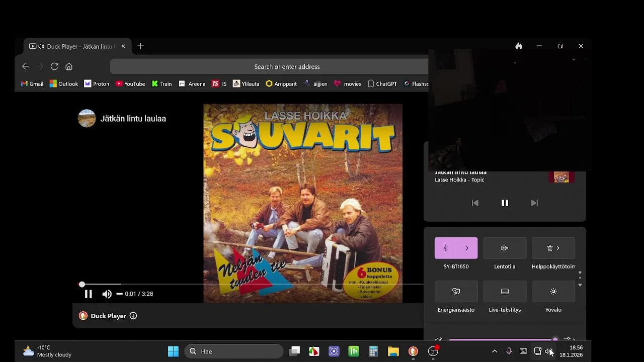Screen dimensions: 644x362
Task: Open the movies bookmark
Action: (347, 84)
